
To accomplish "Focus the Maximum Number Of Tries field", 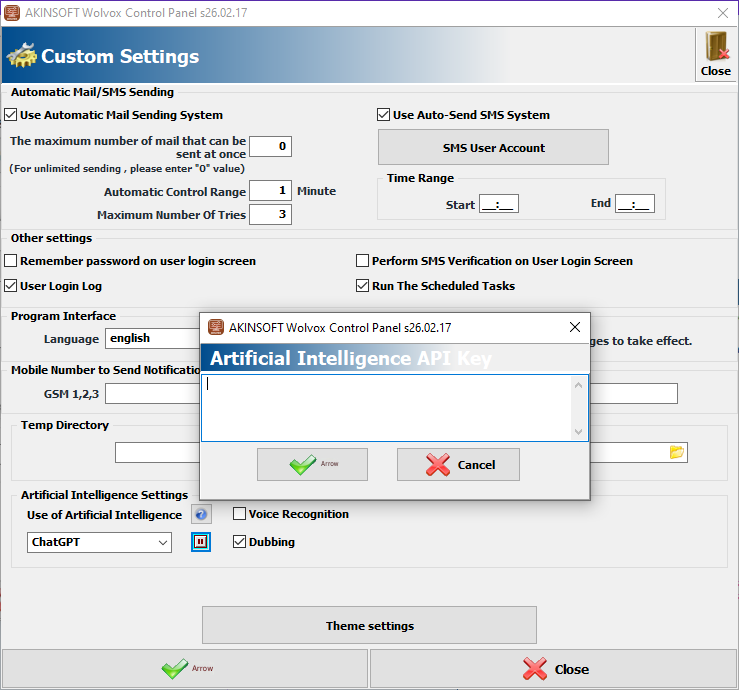I will pos(270,214).
